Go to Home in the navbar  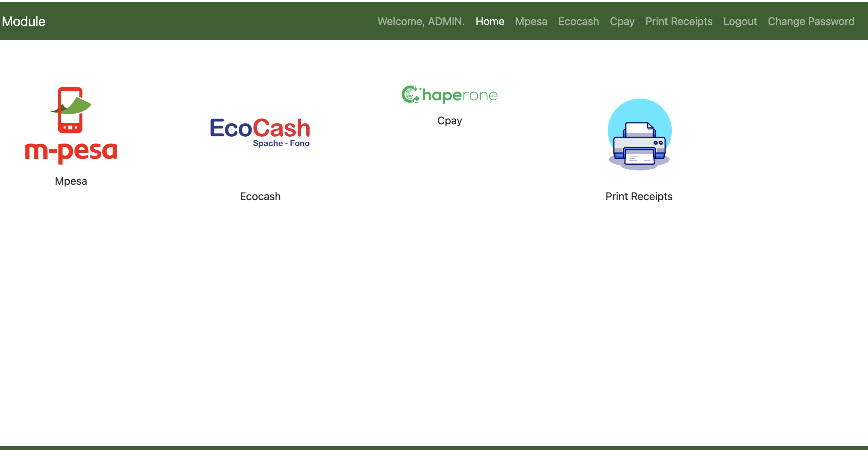490,21
